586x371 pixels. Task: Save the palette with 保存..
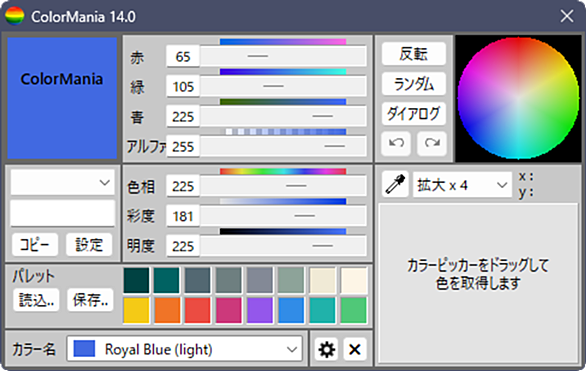90,300
